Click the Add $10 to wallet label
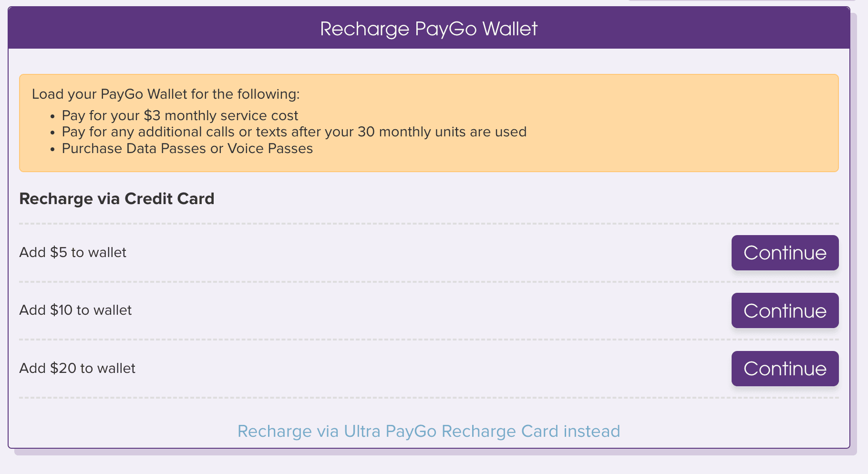The height and width of the screenshot is (474, 868). tap(75, 310)
